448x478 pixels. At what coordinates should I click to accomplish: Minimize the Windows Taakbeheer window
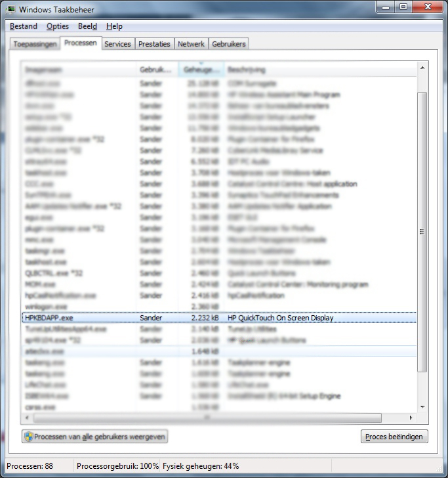[386, 7]
